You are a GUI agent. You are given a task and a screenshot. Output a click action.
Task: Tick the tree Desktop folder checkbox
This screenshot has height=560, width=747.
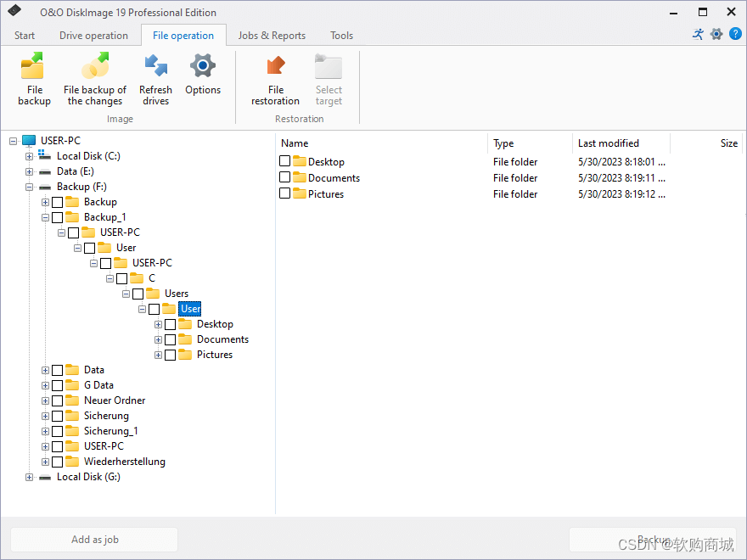170,325
